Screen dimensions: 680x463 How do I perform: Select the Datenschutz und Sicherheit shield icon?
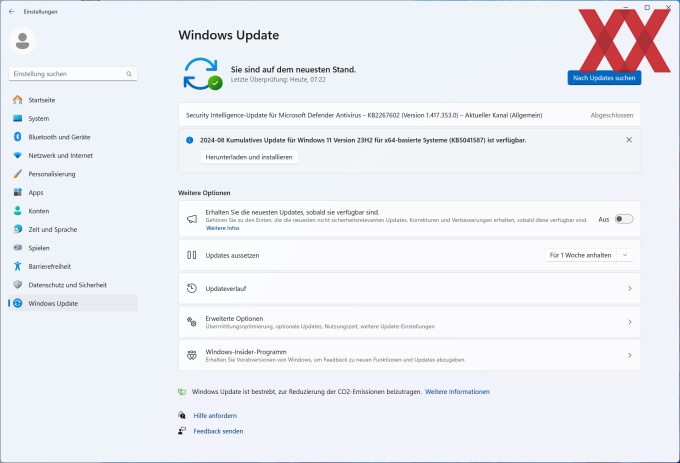[x=17, y=284]
